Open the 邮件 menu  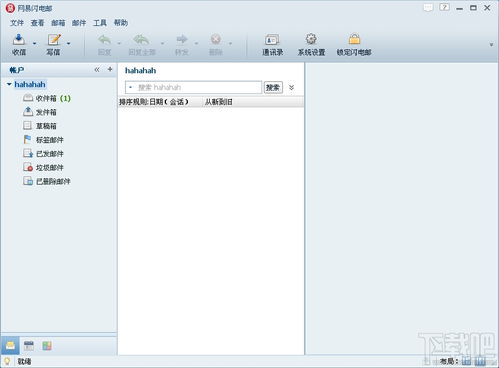79,23
